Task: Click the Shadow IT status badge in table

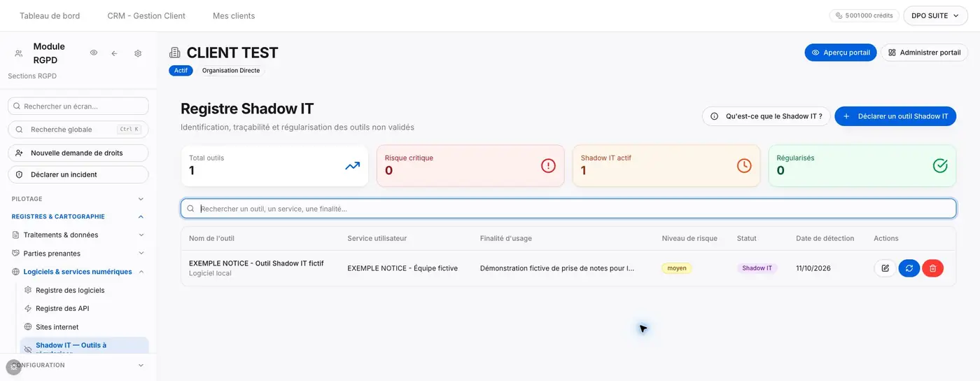Action: [x=757, y=268]
